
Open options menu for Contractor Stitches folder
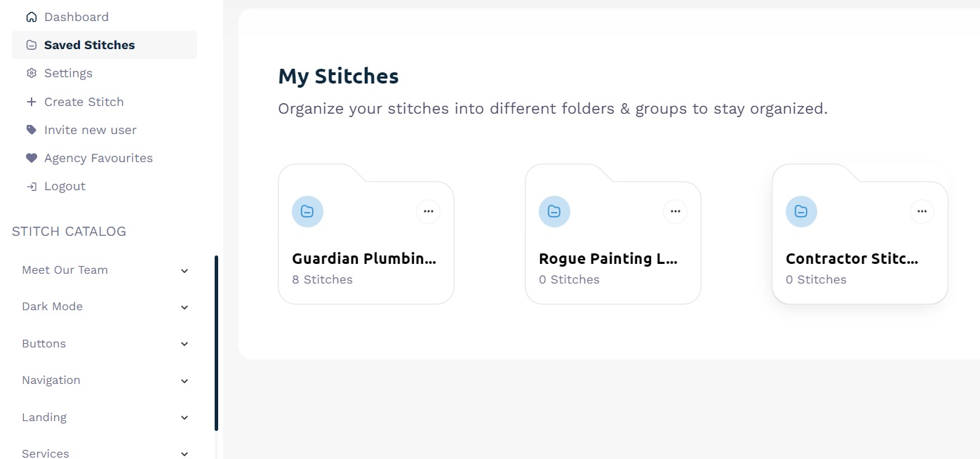[922, 211]
